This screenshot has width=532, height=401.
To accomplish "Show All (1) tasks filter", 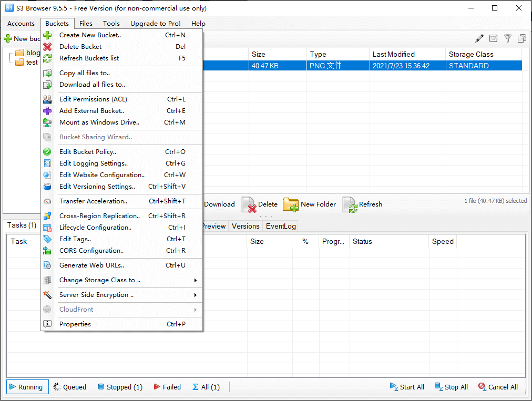I will [206, 387].
